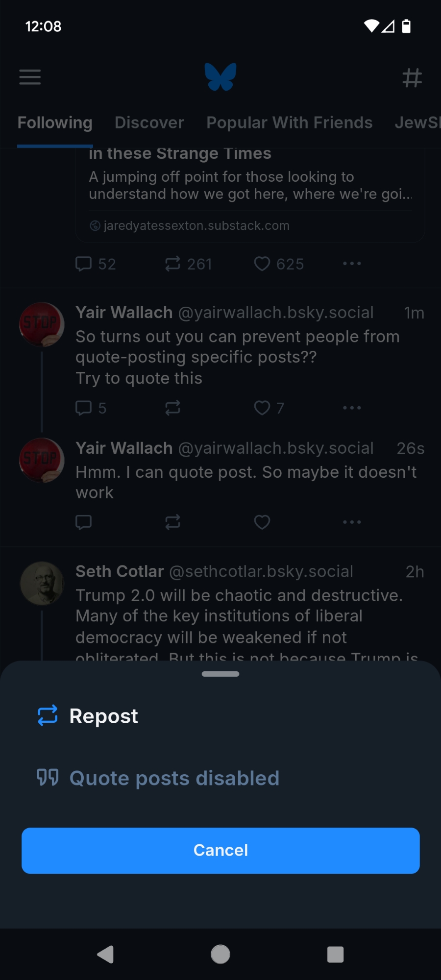Image resolution: width=441 pixels, height=980 pixels.
Task: Open the hamburger navigation menu
Action: click(x=30, y=77)
